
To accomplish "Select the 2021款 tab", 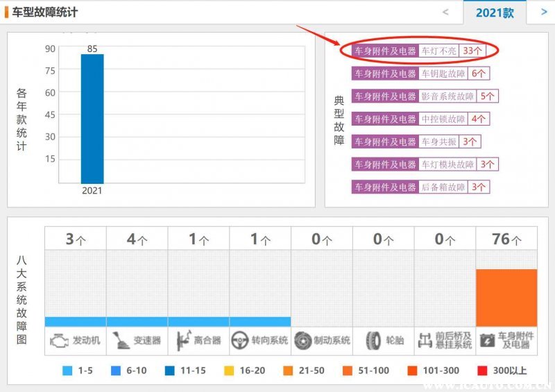I will [x=495, y=12].
